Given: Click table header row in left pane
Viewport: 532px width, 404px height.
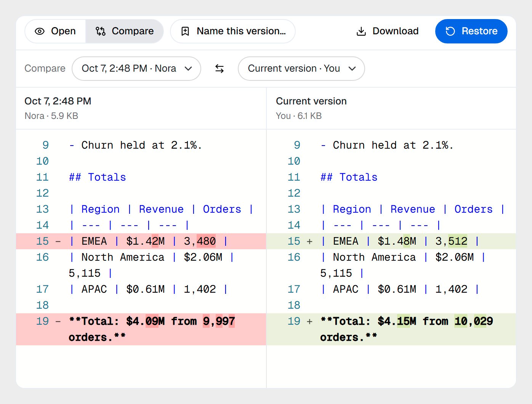Looking at the screenshot, I should [x=141, y=209].
